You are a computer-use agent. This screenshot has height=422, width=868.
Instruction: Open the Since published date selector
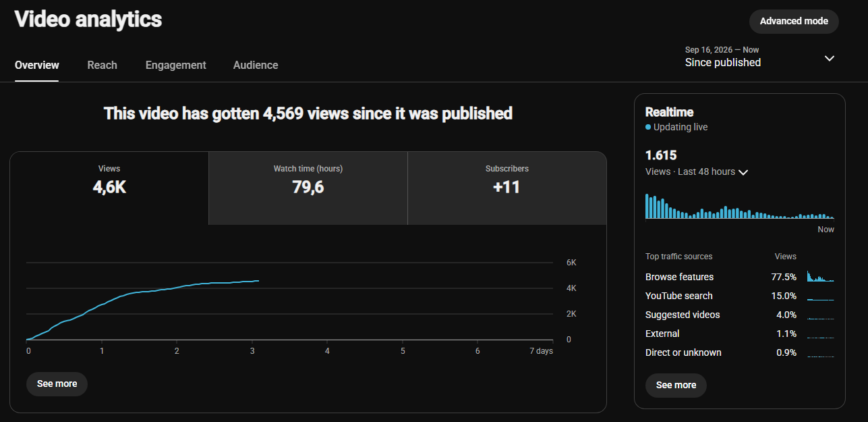(760, 57)
